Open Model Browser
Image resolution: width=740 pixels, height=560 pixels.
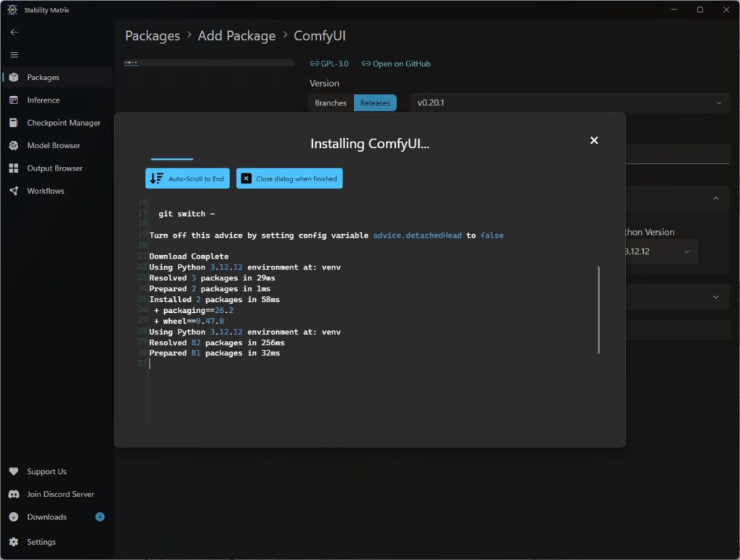(x=57, y=145)
